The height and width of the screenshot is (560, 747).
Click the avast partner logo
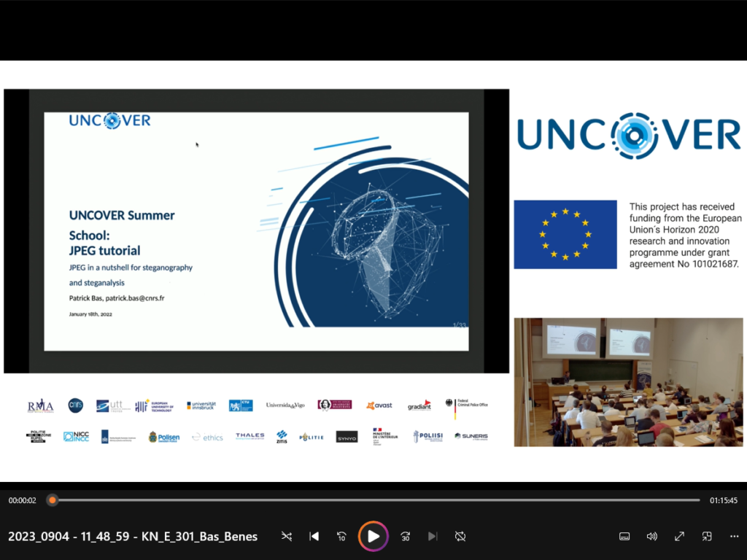(379, 405)
